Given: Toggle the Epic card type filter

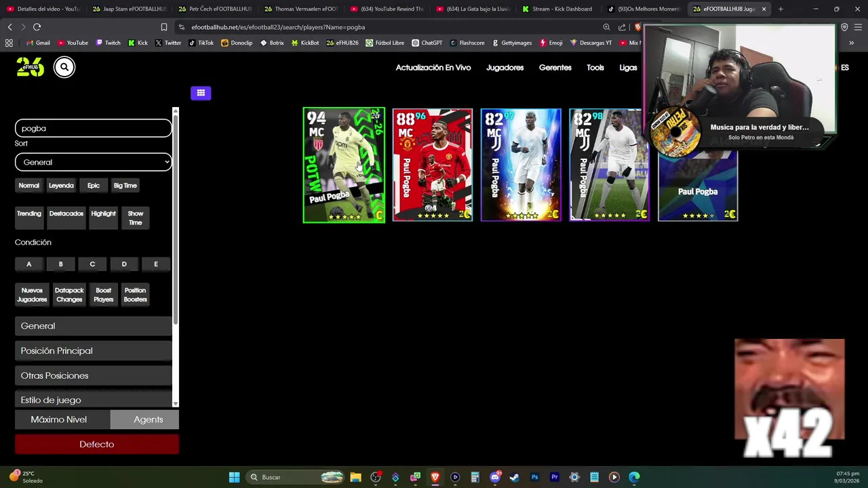Looking at the screenshot, I should 94,186.
